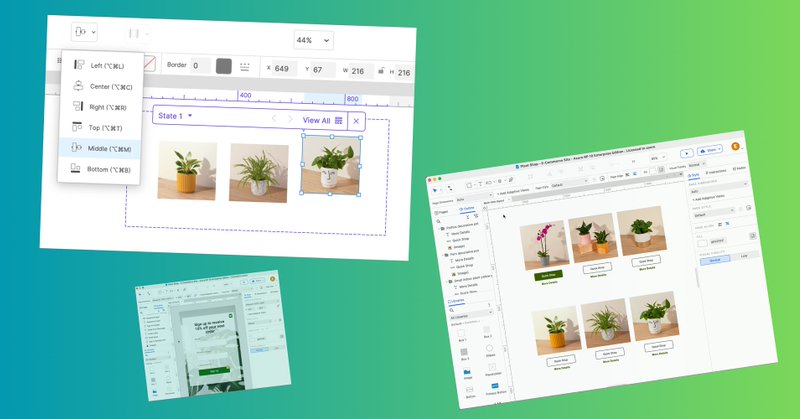Choose Center align from the align menu
This screenshot has width=800, height=419.
pos(99,86)
